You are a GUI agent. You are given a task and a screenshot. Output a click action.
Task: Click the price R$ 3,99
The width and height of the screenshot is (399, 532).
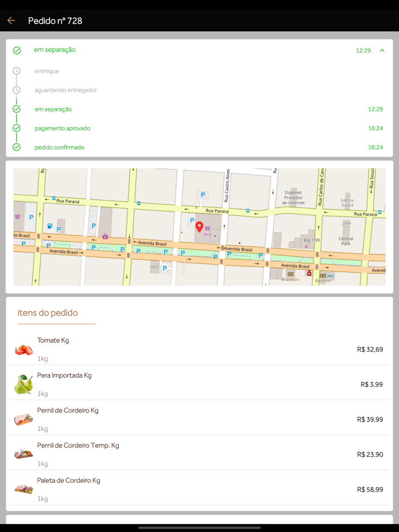point(372,384)
